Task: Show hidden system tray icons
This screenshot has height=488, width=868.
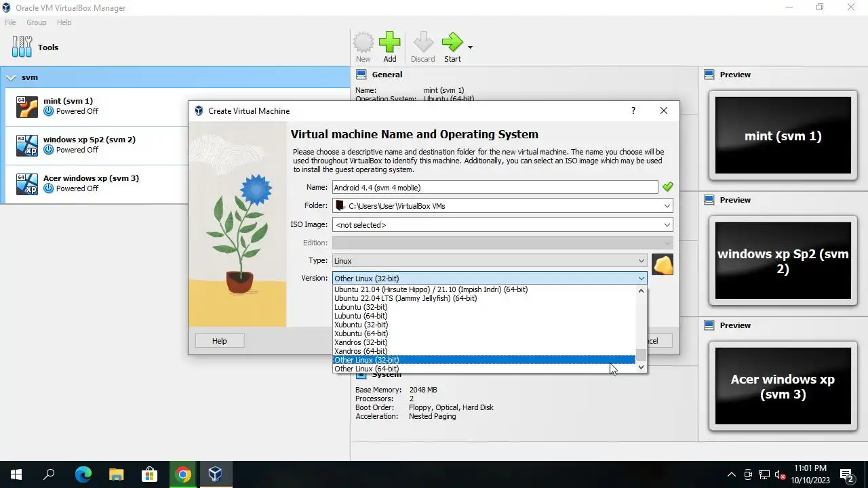Action: pyautogui.click(x=732, y=474)
